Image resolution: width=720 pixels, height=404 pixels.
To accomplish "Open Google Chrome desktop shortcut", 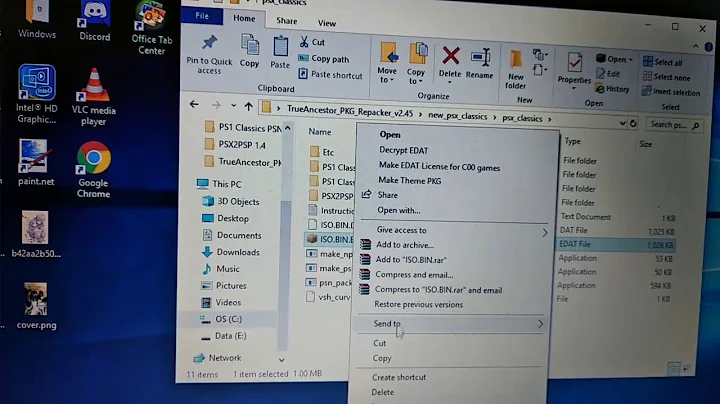I will point(94,170).
